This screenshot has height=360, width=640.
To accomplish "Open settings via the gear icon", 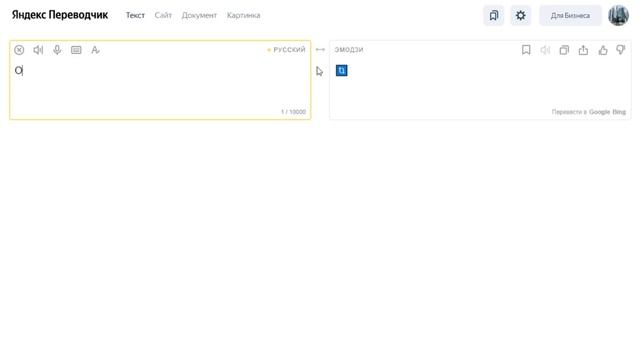I will (520, 16).
